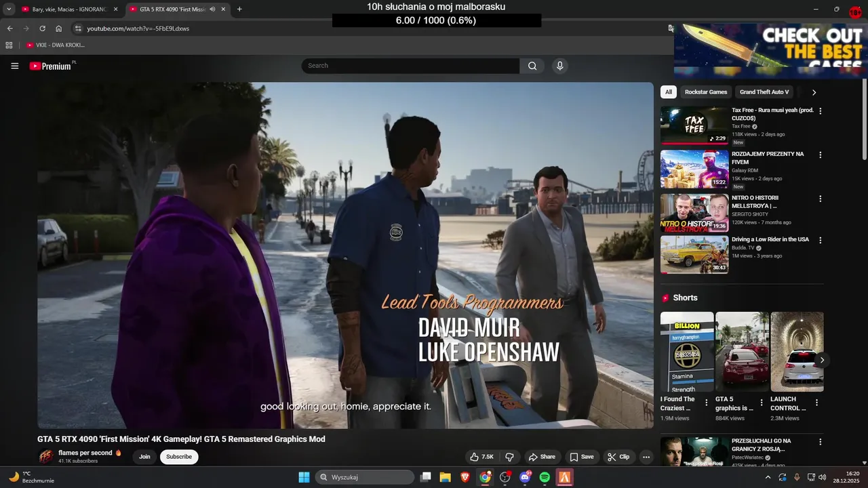This screenshot has height=488, width=868.
Task: Open options for Tax Free video
Action: [x=820, y=111]
